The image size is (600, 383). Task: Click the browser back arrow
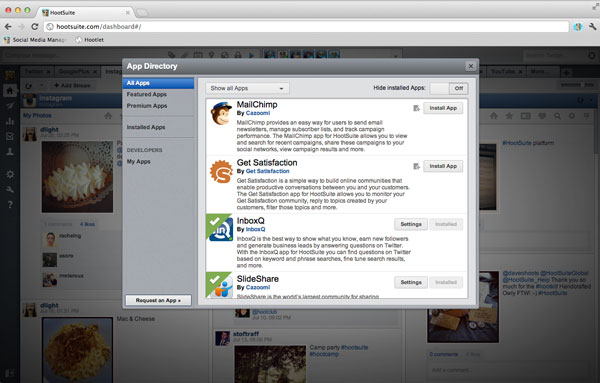pyautogui.click(x=8, y=26)
